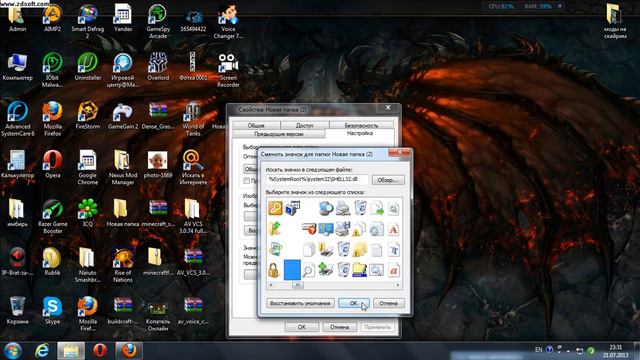Image resolution: width=640 pixels, height=360 pixels.
Task: Select Voice Changer 7 desktop shortcut
Action: pos(228,21)
